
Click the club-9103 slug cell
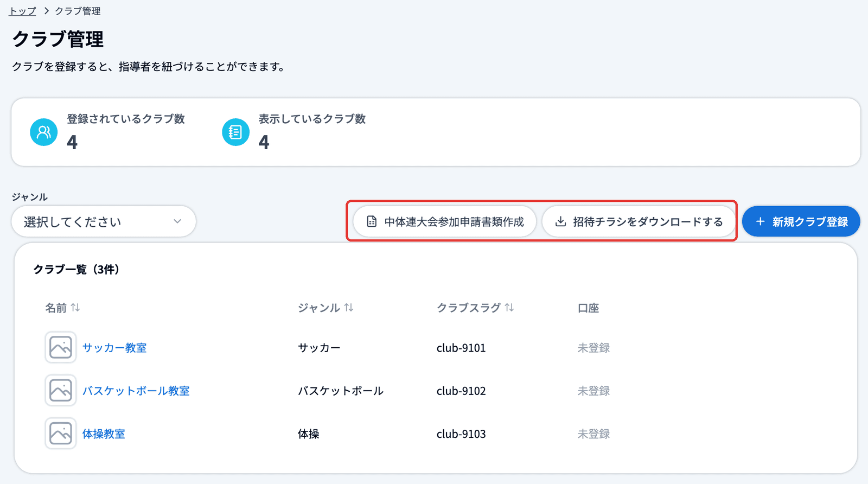point(461,434)
